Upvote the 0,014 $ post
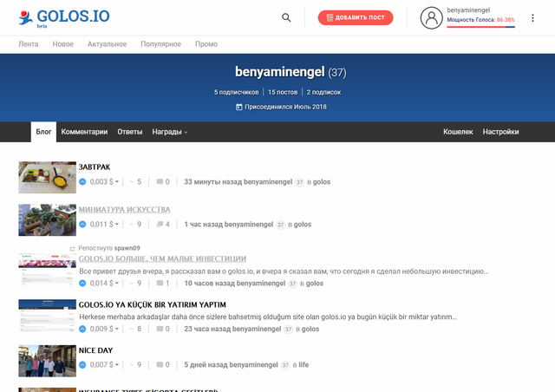This screenshot has height=392, width=555. tap(82, 284)
